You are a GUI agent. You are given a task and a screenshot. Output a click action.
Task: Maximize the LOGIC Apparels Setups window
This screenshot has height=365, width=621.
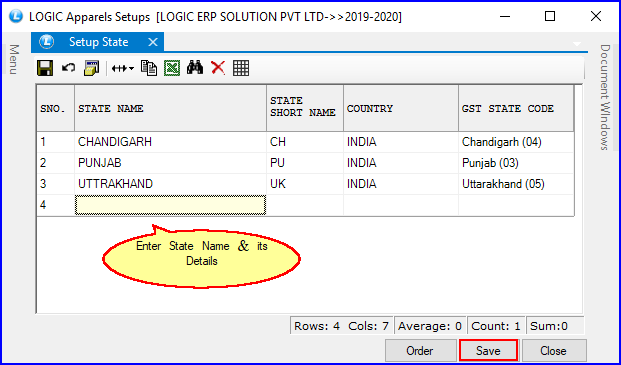tap(550, 17)
